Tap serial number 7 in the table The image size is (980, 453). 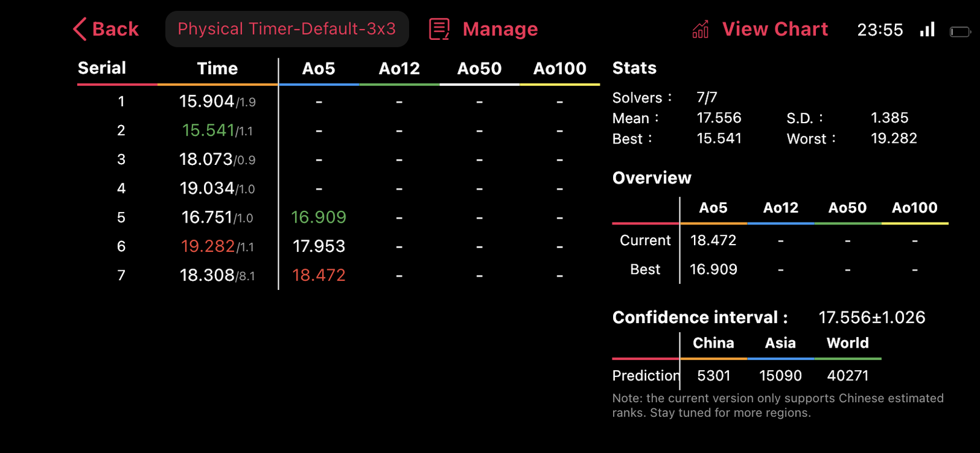[121, 275]
